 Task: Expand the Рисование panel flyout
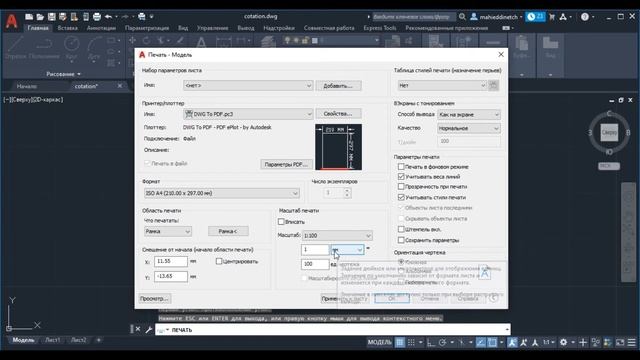(63, 74)
